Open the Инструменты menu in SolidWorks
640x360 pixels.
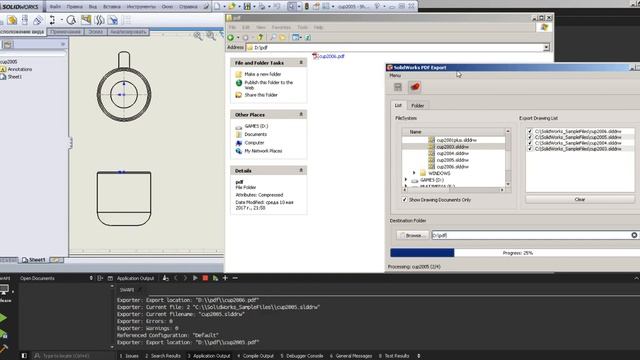point(141,7)
